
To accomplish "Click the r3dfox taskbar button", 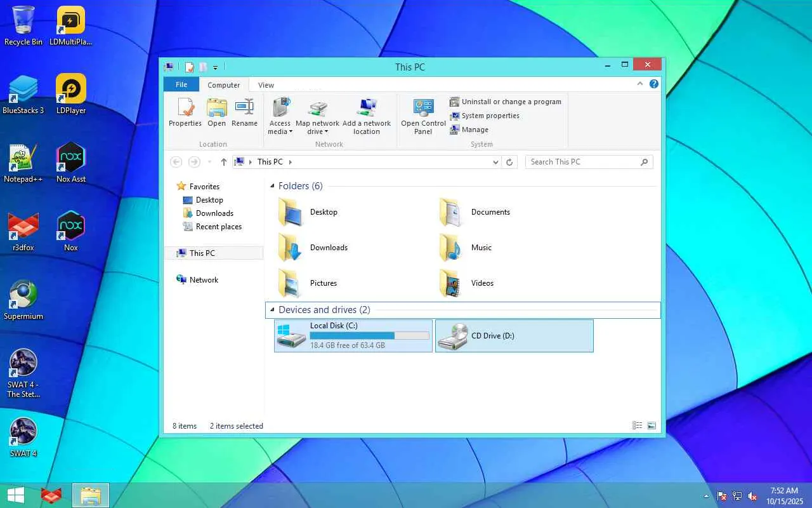I will click(51, 495).
